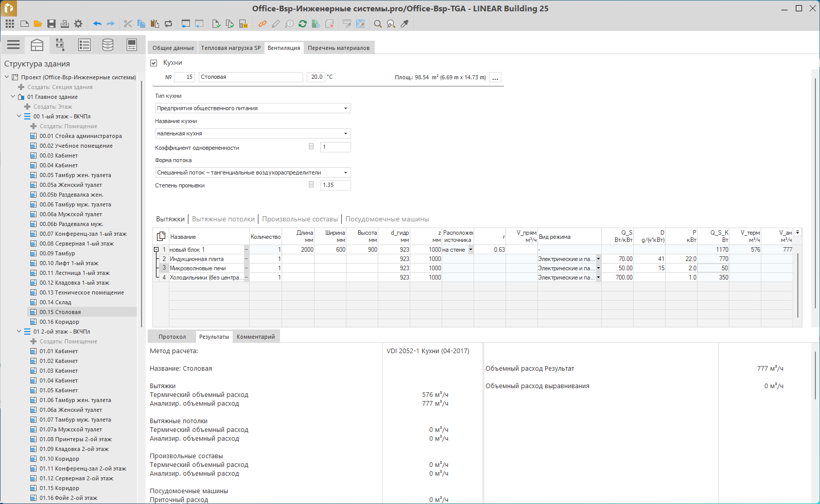
Task: Click the orange link chain icon
Action: pos(263,24)
